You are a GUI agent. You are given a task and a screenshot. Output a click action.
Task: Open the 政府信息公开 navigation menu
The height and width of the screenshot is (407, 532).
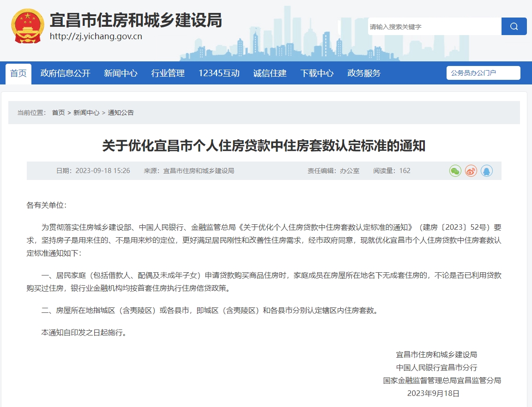point(66,73)
